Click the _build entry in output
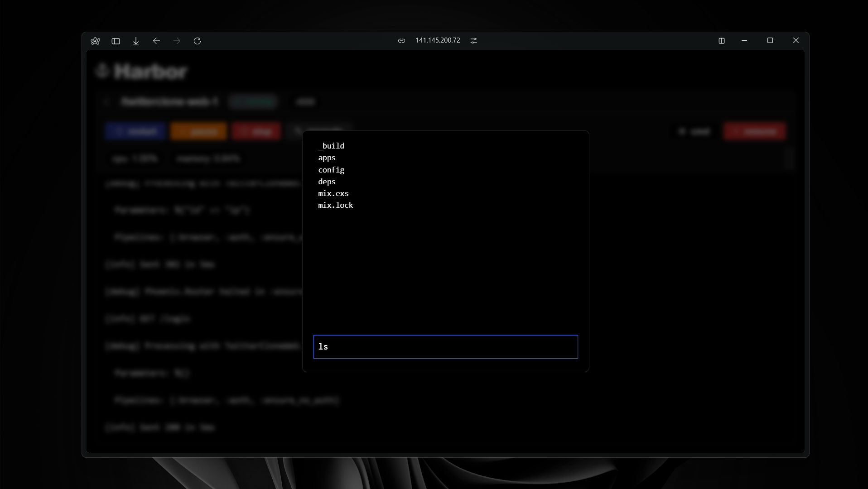 click(331, 146)
